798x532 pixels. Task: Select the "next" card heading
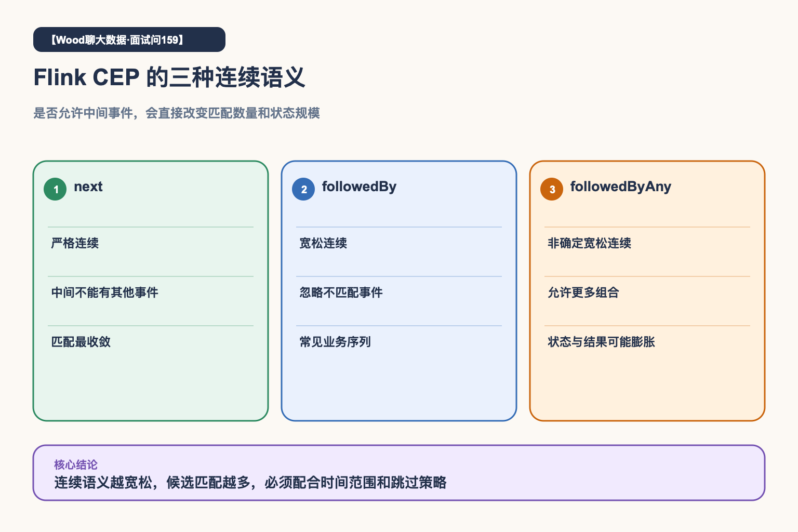point(88,187)
